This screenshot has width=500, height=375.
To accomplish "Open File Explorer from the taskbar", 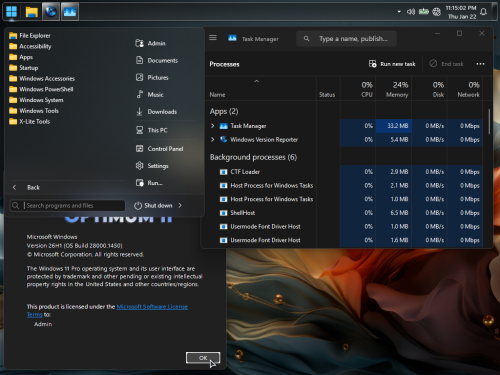I will pos(31,12).
